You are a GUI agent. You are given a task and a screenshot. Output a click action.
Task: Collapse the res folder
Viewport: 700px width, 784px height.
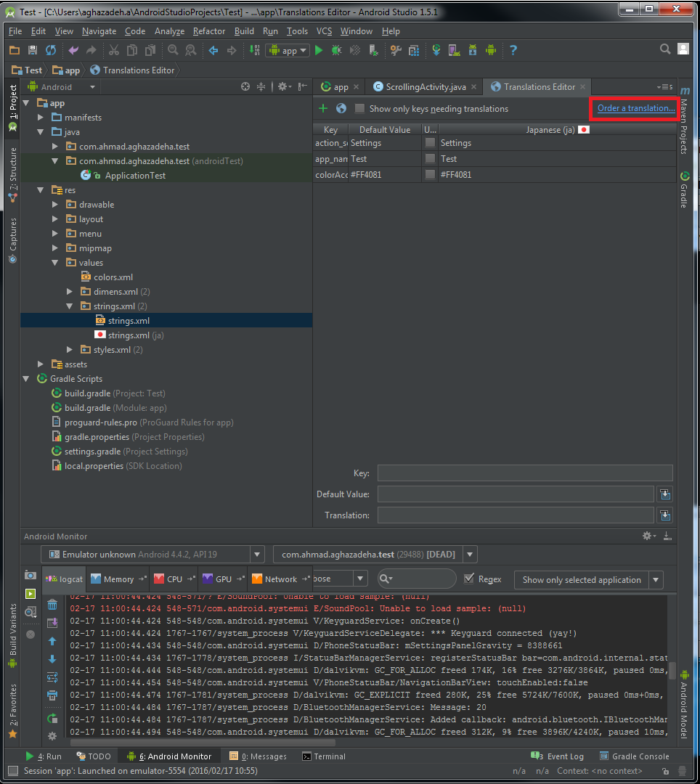click(41, 190)
